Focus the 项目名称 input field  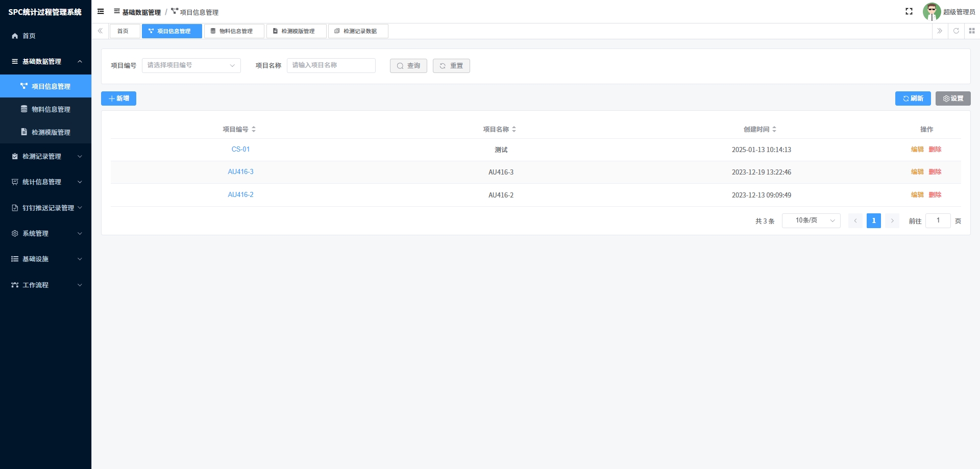(x=331, y=65)
